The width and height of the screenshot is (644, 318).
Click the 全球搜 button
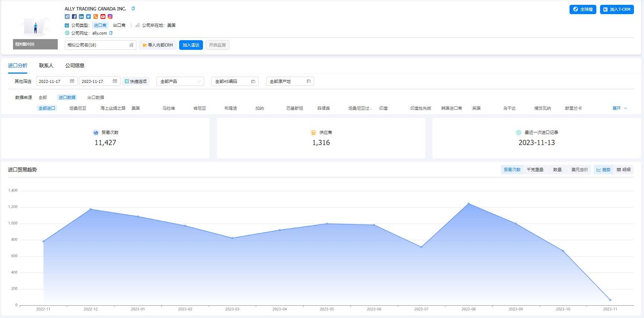click(583, 9)
